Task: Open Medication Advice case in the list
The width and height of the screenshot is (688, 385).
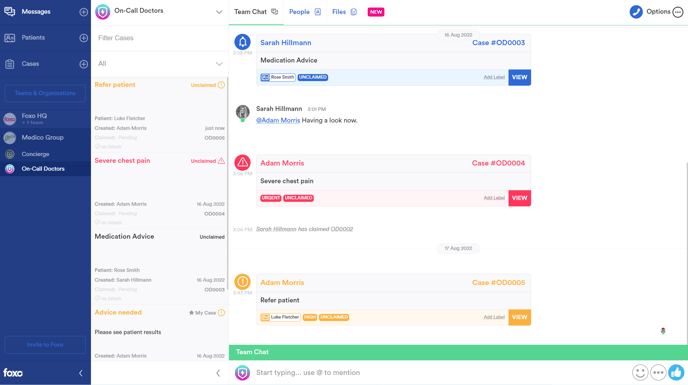Action: 159,267
